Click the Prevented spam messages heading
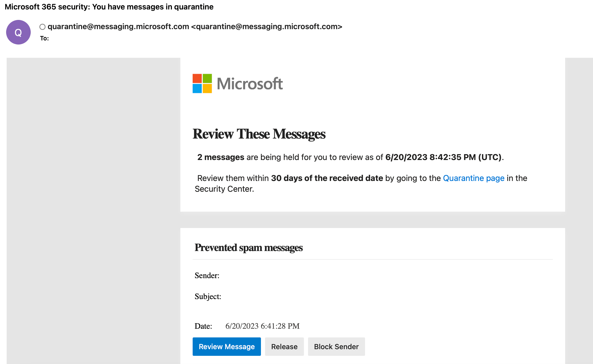593x364 pixels. [248, 248]
